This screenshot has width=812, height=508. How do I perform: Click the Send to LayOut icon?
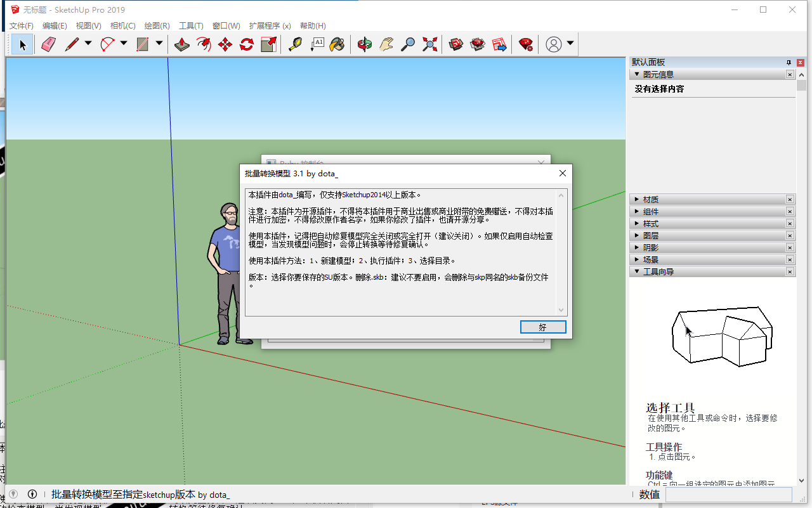(499, 44)
